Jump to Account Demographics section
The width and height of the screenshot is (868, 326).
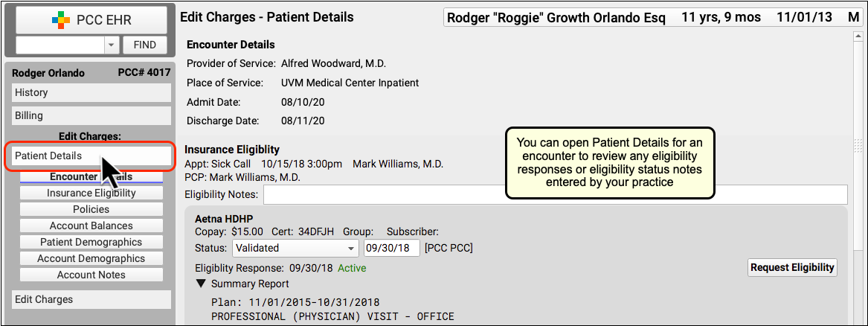click(x=91, y=258)
